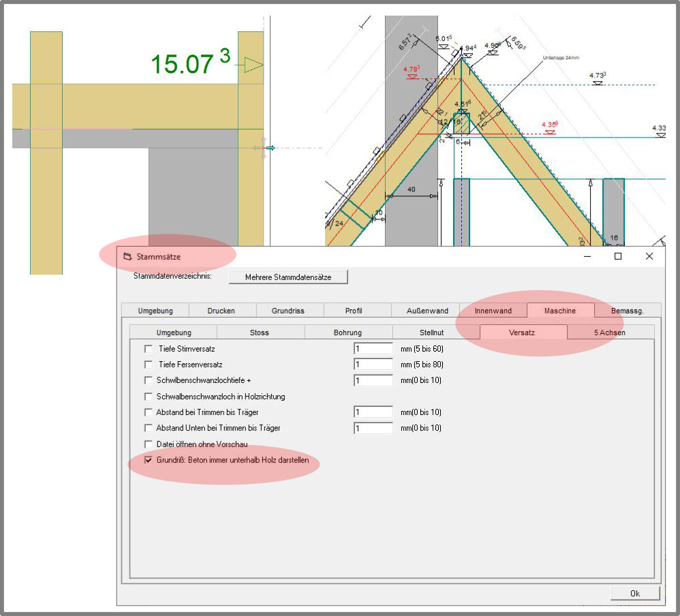The height and width of the screenshot is (616, 680).
Task: Open the 5 Achsen sub-tab
Action: pos(609,333)
